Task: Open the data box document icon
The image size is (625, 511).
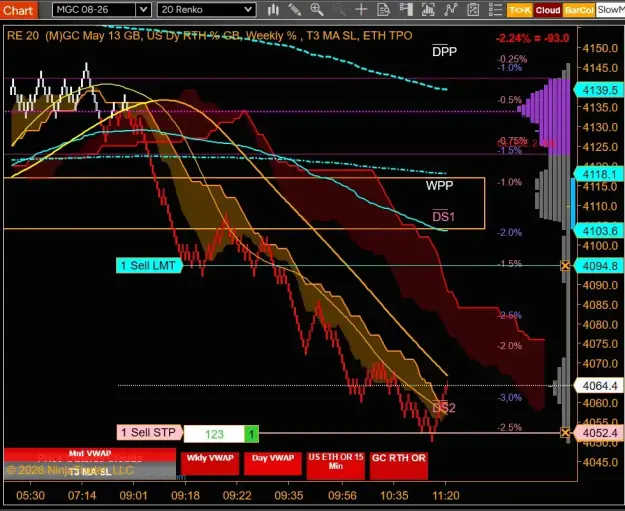Action: tap(383, 10)
